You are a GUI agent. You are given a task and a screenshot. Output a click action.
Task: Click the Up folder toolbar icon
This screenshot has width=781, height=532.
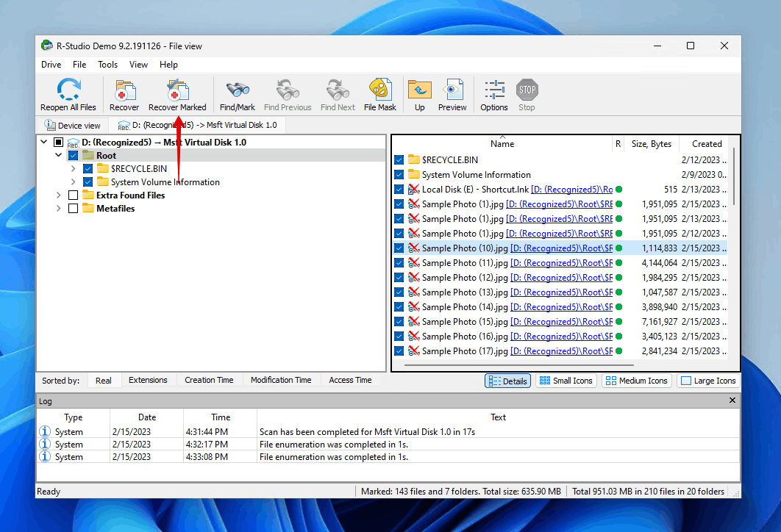420,90
